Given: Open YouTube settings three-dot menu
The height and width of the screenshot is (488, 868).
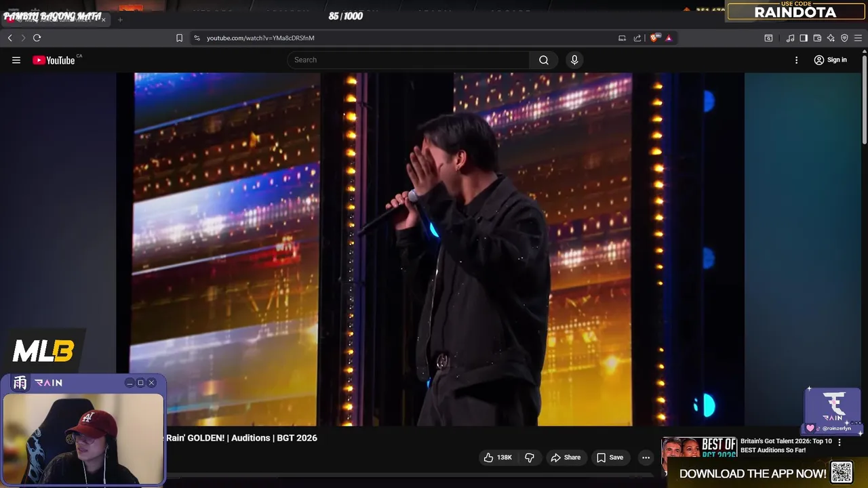Looking at the screenshot, I should point(796,60).
